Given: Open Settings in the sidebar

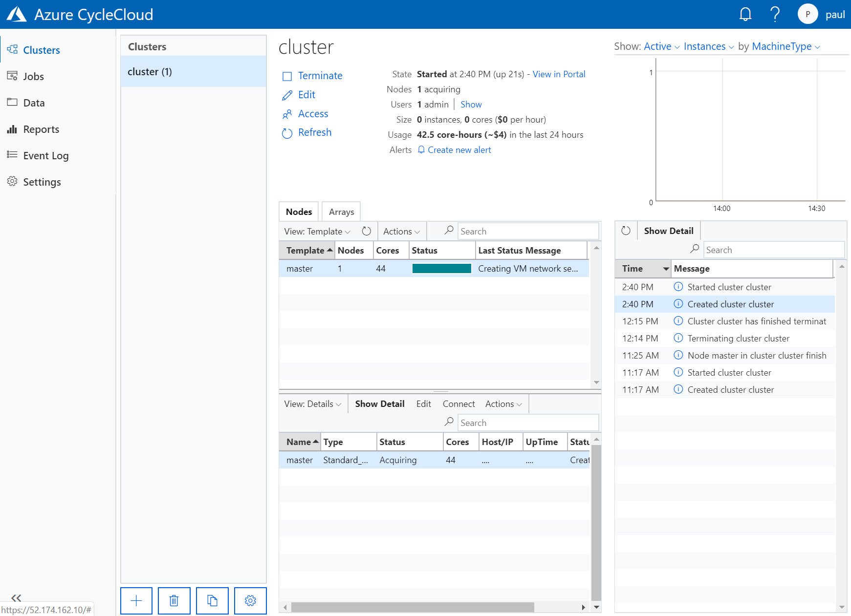Looking at the screenshot, I should (x=42, y=182).
